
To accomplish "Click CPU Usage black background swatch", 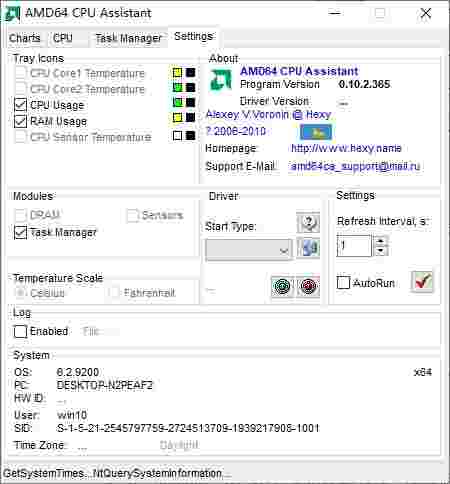I will 190,102.
